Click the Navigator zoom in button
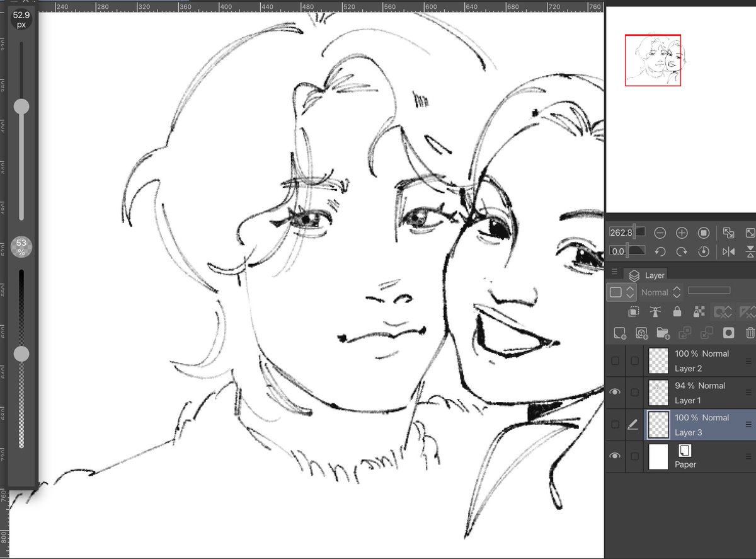756x559 pixels. pos(682,233)
